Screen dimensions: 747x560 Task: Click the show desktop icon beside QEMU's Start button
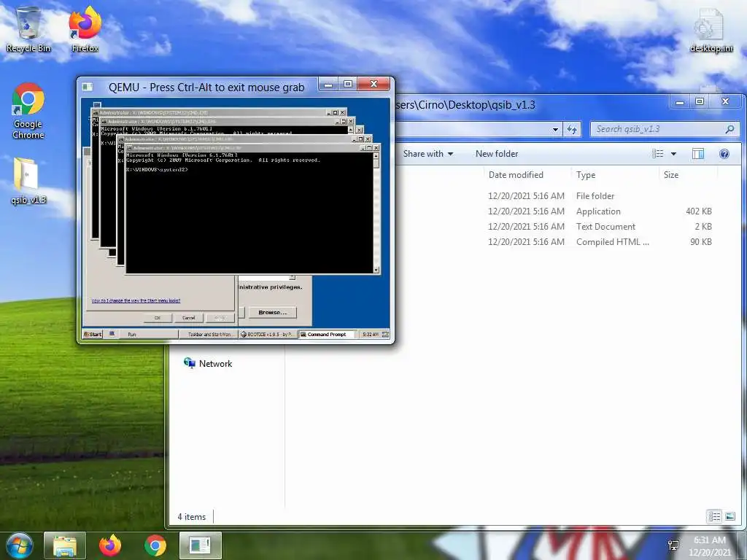(x=112, y=334)
